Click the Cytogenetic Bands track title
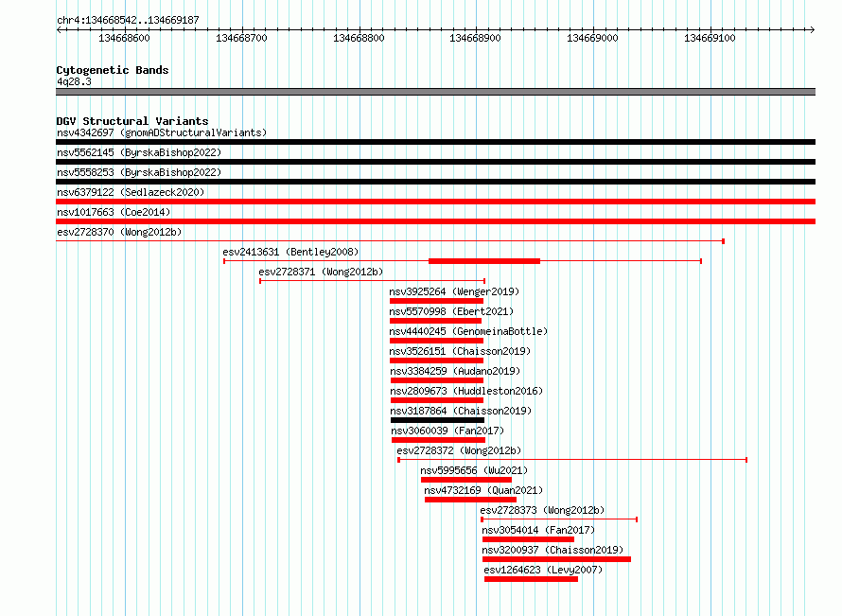Screen dimensions: 842x616 [x=113, y=70]
